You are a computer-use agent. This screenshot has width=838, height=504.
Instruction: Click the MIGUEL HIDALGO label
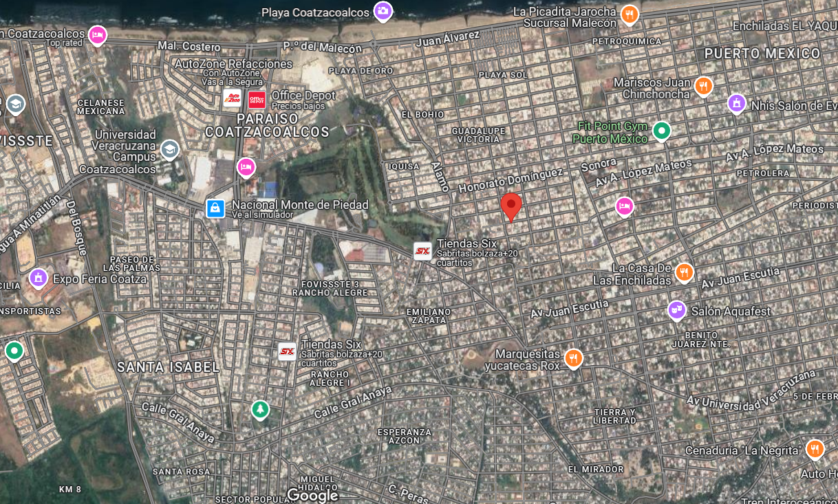[316, 482]
